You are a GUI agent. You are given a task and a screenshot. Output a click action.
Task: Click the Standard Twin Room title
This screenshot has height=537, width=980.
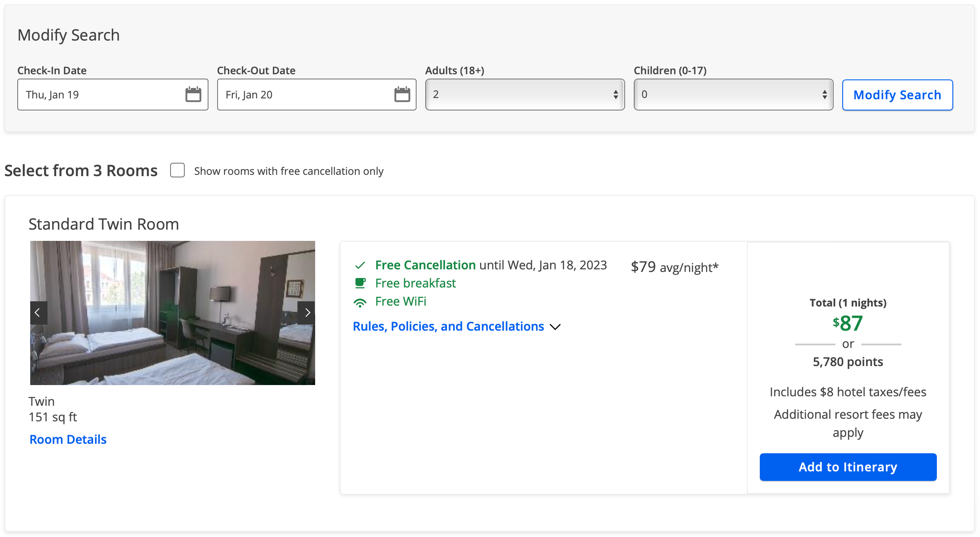[104, 224]
